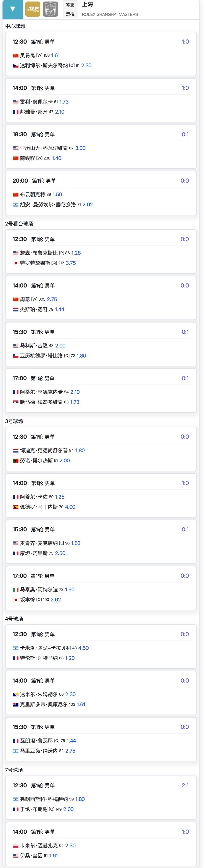Open the 1:0 score of 吴易昺 match
The image size is (207, 868).
click(185, 42)
